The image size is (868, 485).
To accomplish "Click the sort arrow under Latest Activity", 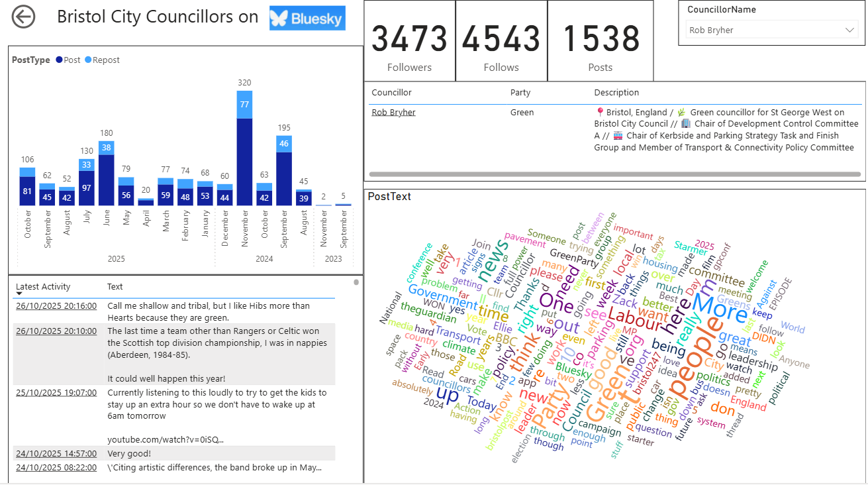I will pyautogui.click(x=19, y=294).
